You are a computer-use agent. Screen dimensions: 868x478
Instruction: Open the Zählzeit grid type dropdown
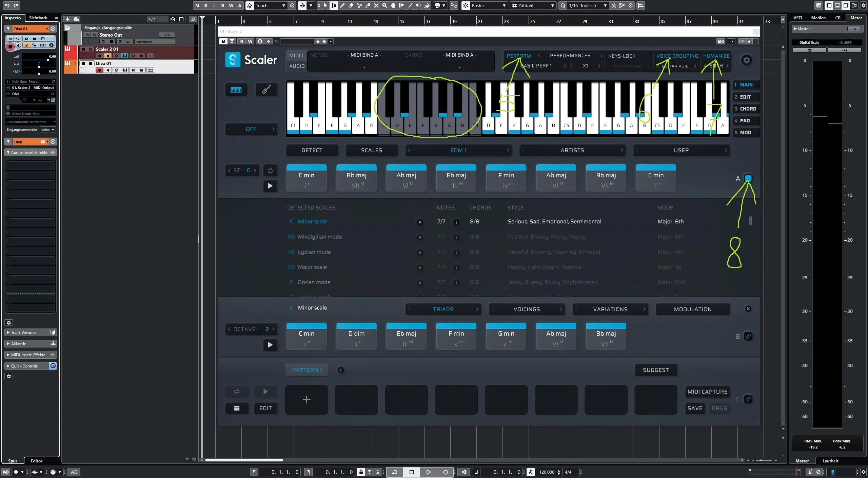[x=533, y=5]
